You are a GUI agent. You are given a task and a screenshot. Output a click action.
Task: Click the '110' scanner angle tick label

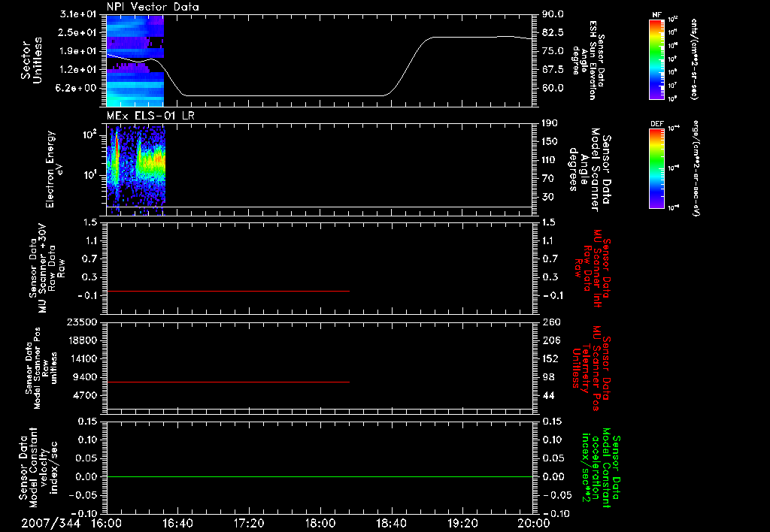(550, 160)
